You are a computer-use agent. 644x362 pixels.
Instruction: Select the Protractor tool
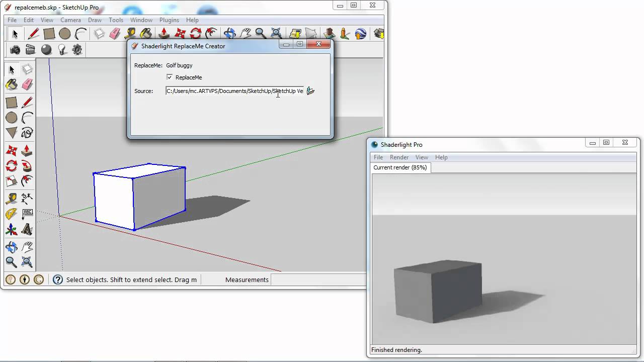coord(12,214)
